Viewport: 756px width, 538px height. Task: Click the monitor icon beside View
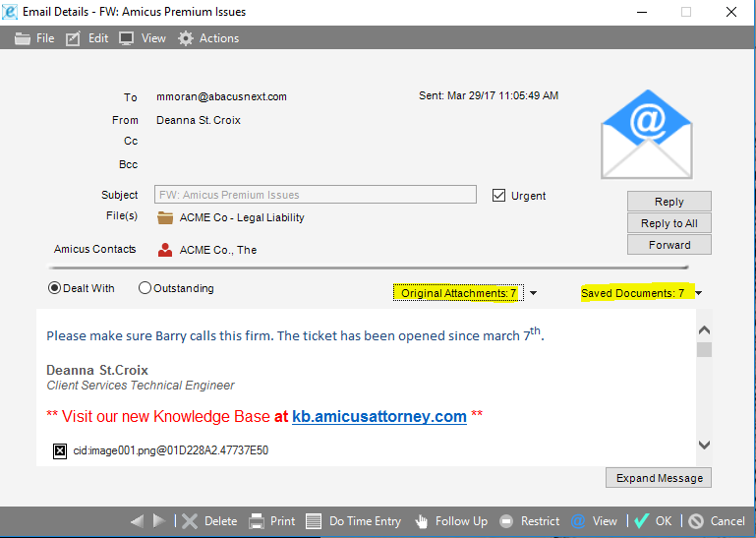tap(126, 38)
